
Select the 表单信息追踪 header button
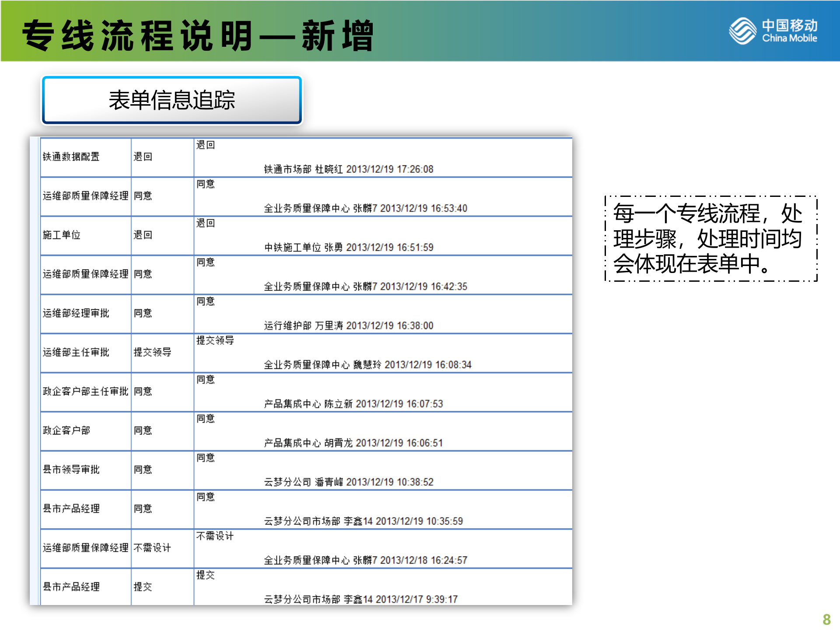[172, 100]
